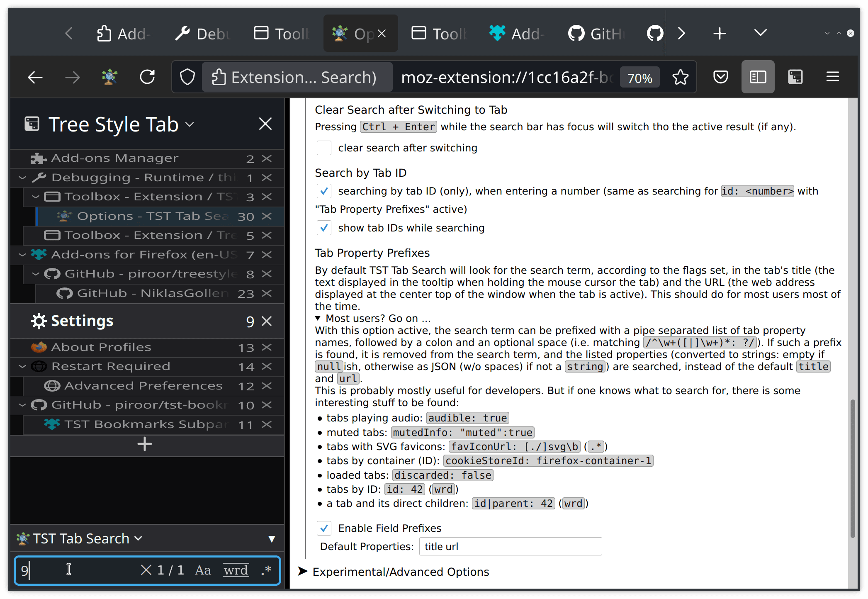Screen dimensions: 868x599
Task: Collapse GitHub - piroor/treestyle subtree
Action: pos(36,274)
